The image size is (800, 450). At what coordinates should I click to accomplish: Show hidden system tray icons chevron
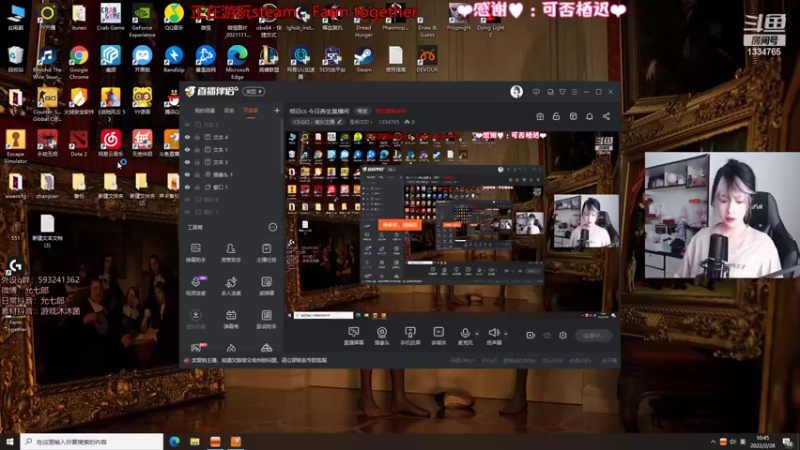pos(713,442)
